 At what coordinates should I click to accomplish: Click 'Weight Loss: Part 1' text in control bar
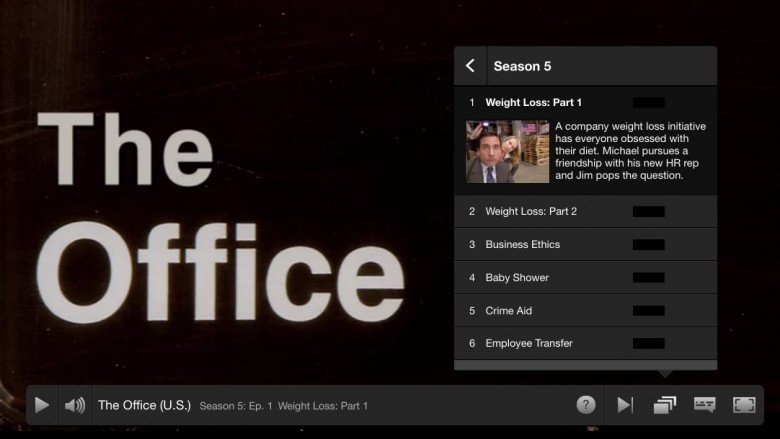pyautogui.click(x=323, y=406)
